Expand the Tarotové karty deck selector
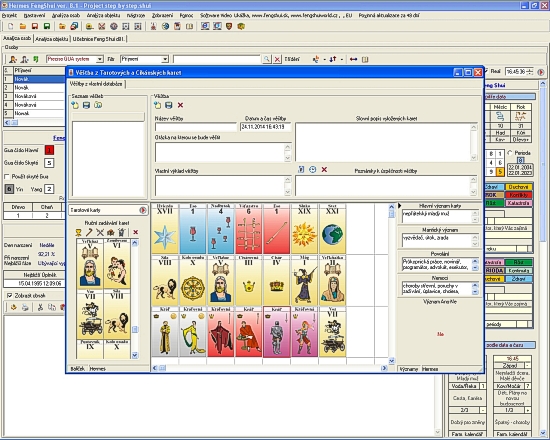 [108, 210]
